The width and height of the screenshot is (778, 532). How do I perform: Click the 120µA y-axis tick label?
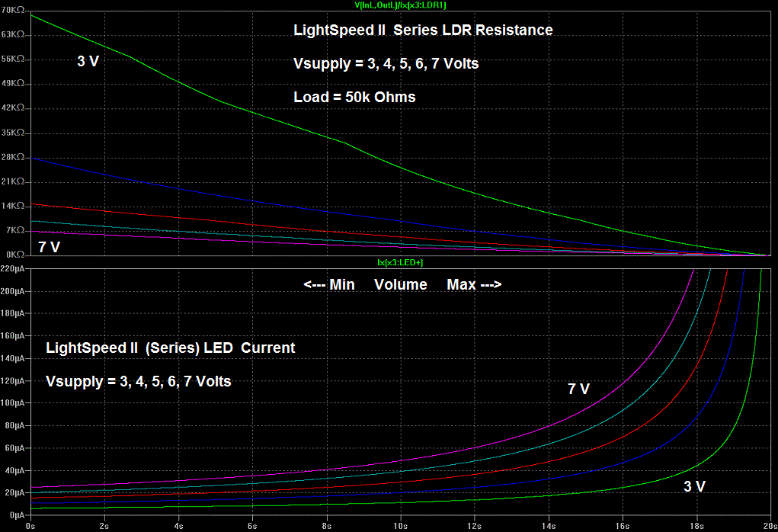pyautogui.click(x=12, y=380)
